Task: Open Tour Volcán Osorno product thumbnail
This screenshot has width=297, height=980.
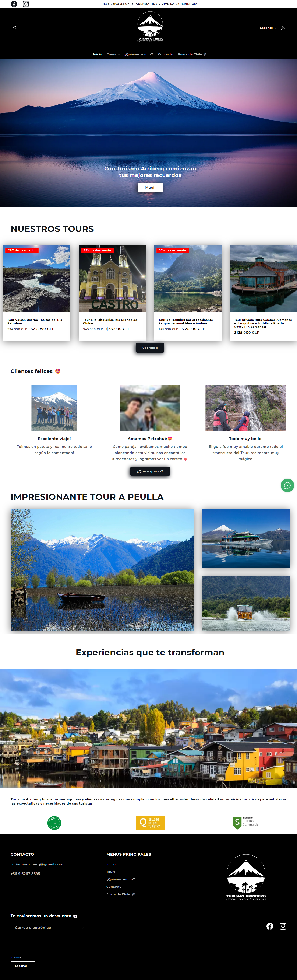Action: (37, 279)
